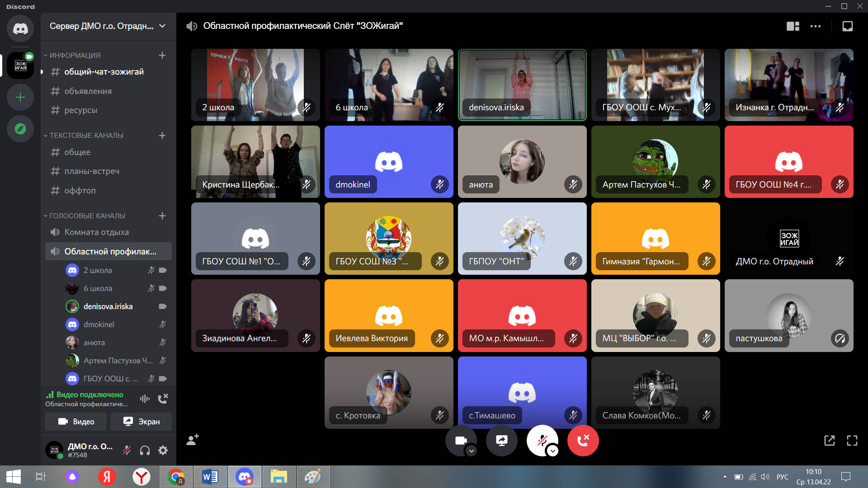Switch video grid layout icon
This screenshot has width=868, height=488.
coord(793,26)
